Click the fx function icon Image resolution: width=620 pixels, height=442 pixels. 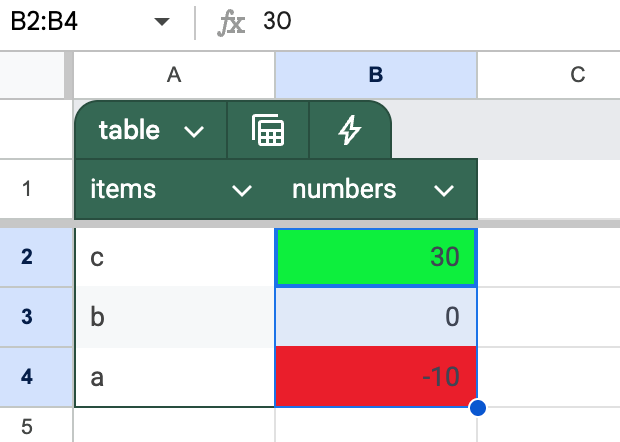click(231, 23)
